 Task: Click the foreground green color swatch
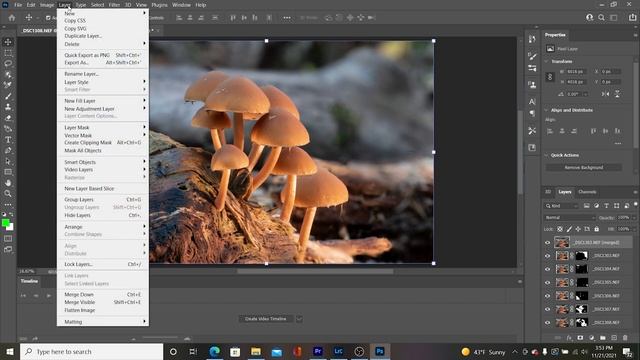click(5, 223)
